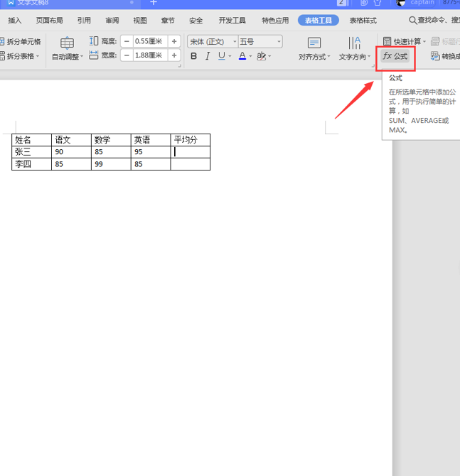Image resolution: width=460 pixels, height=476 pixels.
Task: Expand the underline style dropdown arrow
Action: pyautogui.click(x=230, y=56)
